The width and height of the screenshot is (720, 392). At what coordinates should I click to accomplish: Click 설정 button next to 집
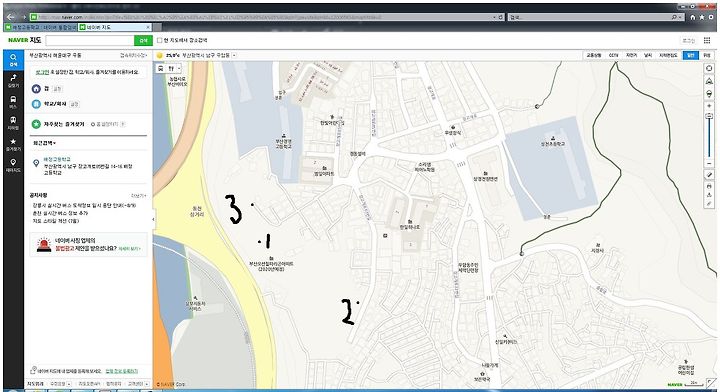click(x=57, y=89)
